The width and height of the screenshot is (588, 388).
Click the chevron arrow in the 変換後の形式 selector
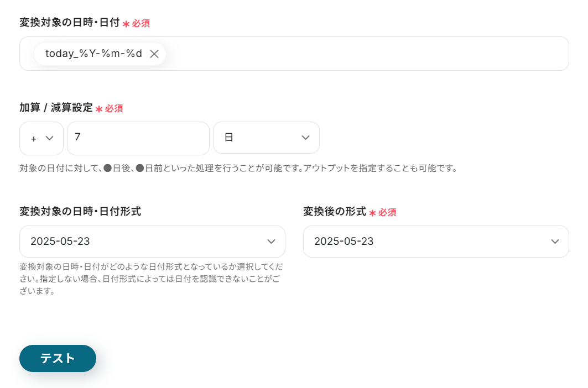555,242
